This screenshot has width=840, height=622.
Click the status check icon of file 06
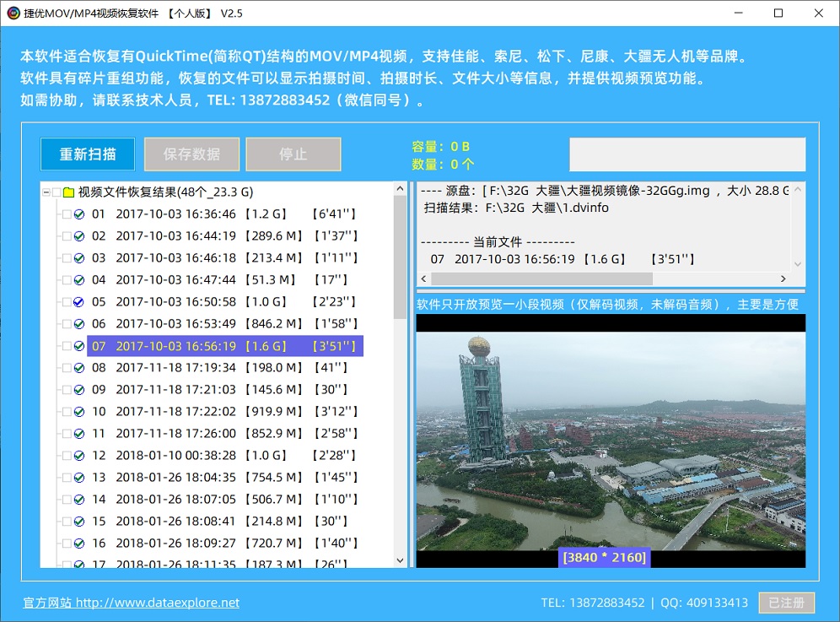79,324
